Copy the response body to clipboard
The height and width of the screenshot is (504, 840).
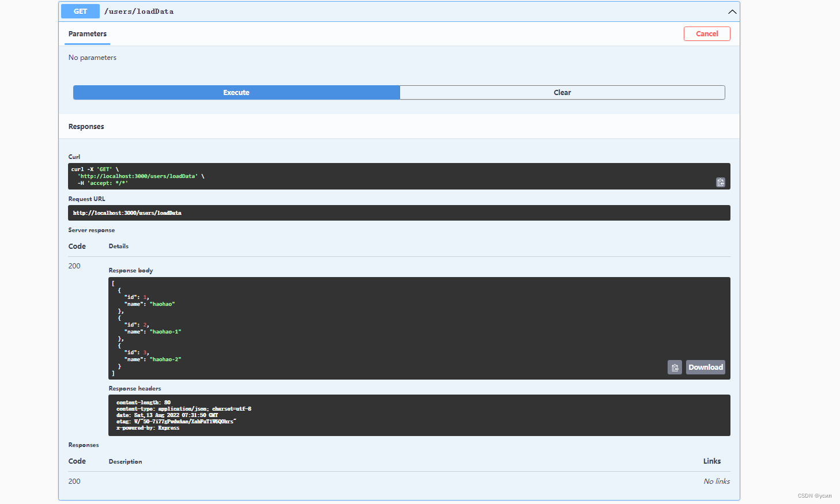[x=675, y=367]
